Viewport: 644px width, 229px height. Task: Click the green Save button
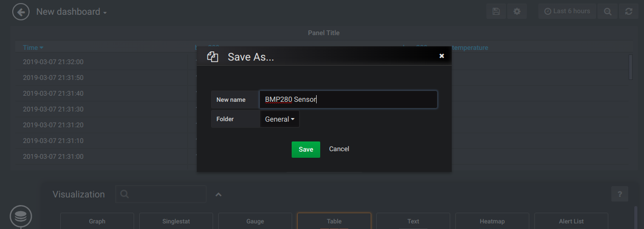(306, 149)
